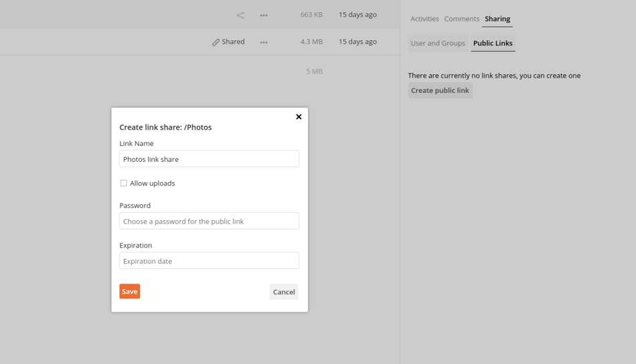Click the Allow uploads label
This screenshot has width=636, height=364.
point(153,183)
